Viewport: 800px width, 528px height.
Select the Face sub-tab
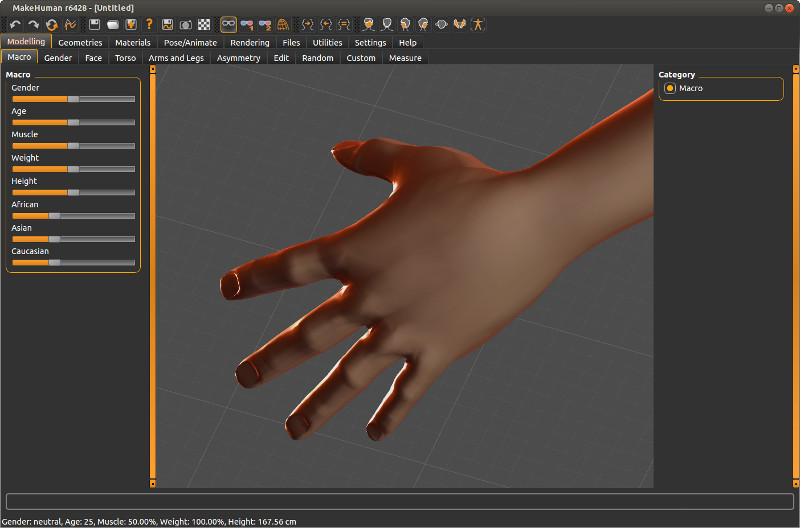tap(93, 58)
